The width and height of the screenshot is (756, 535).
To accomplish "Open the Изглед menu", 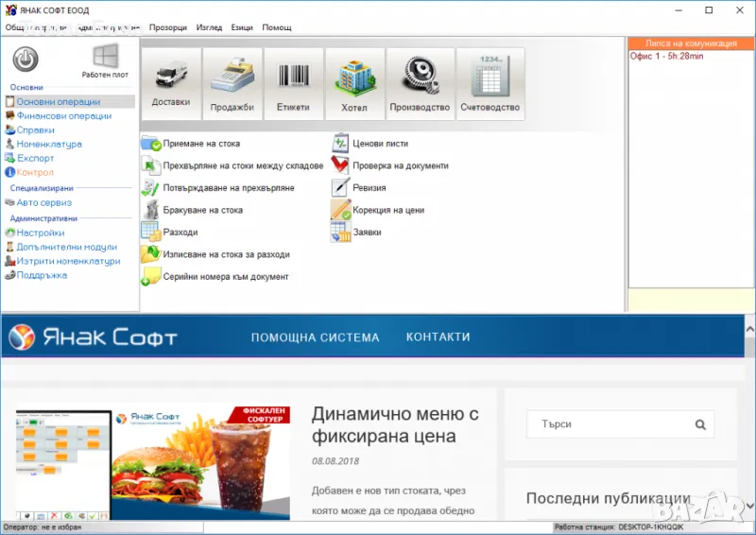I will (209, 27).
